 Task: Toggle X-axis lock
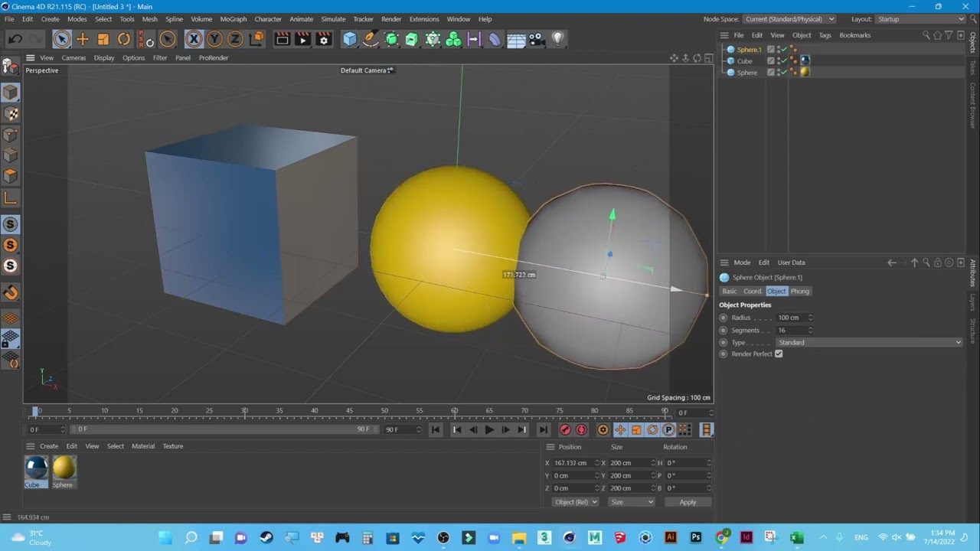194,39
